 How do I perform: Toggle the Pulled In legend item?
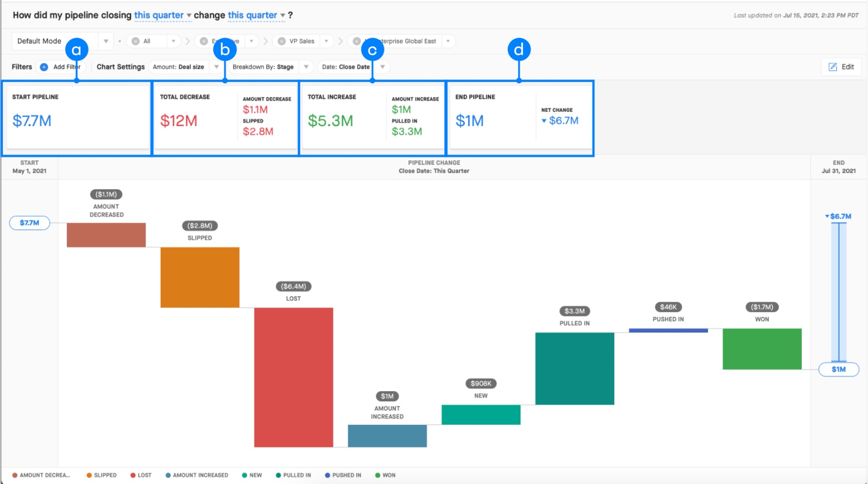294,475
